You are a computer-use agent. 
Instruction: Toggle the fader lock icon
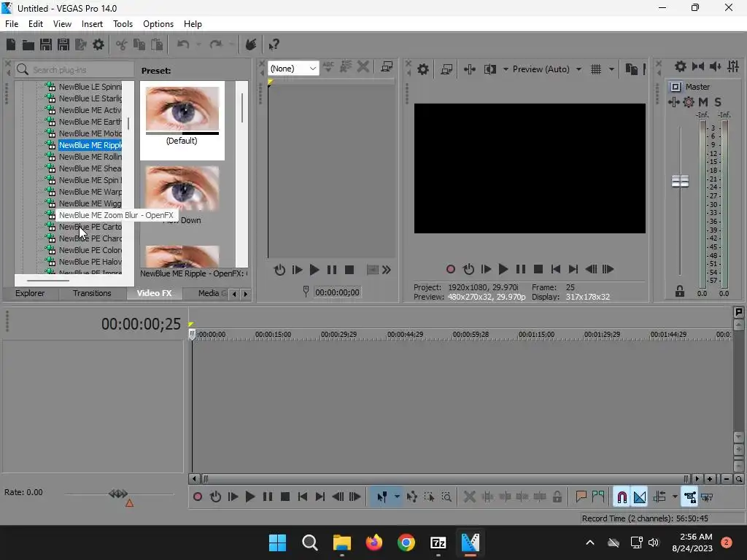tap(680, 292)
